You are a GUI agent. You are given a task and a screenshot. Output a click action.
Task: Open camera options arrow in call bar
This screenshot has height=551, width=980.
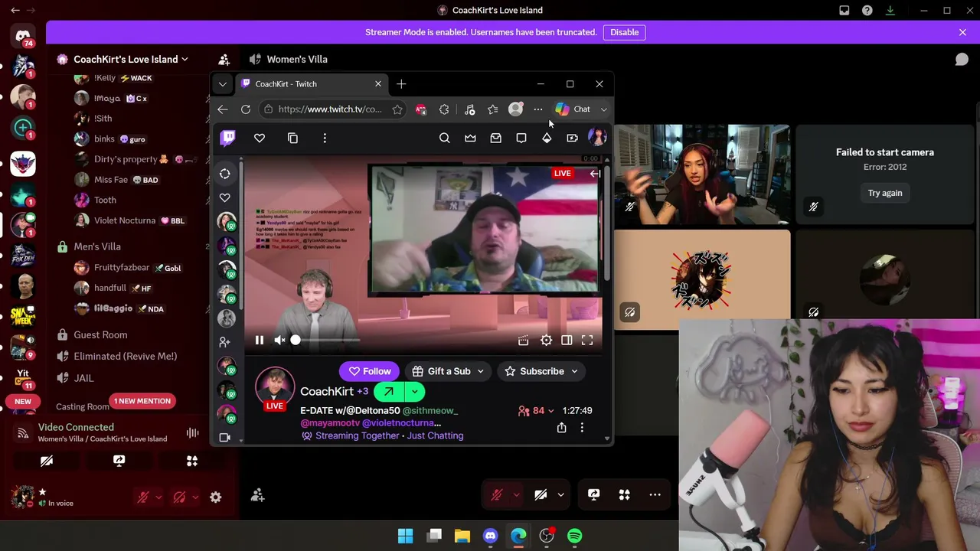[x=560, y=495]
